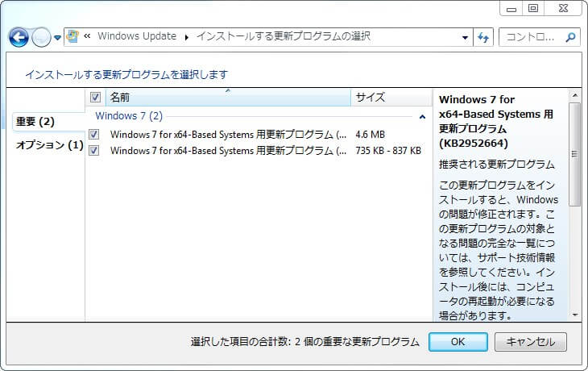Click scroll down arrow in details pane

click(575, 315)
